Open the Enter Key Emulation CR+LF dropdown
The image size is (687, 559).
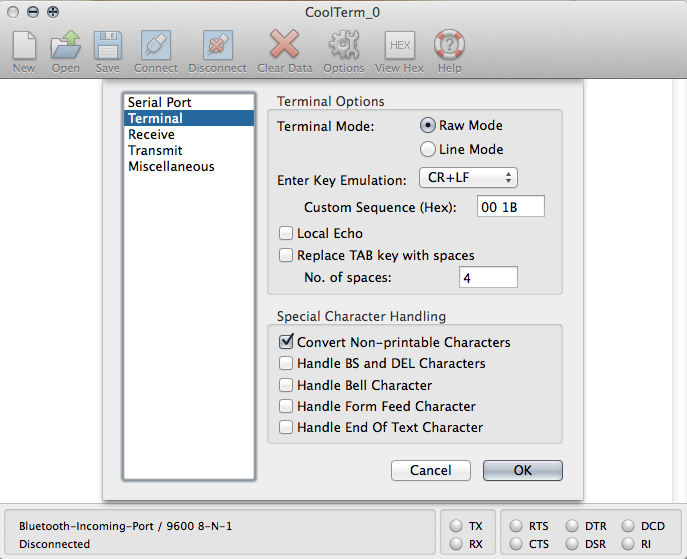point(468,177)
